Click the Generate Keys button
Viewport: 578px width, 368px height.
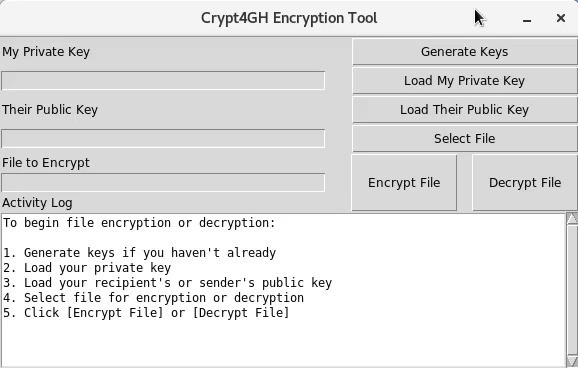[464, 52]
